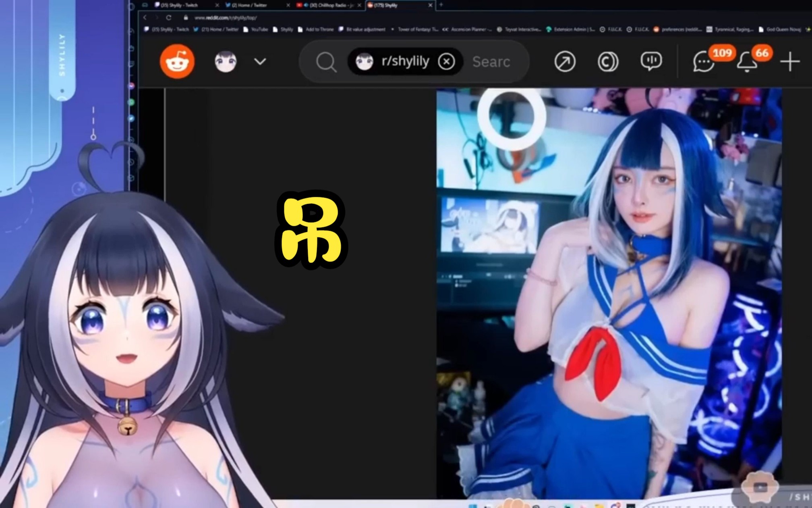Open the Coins icon

point(608,62)
